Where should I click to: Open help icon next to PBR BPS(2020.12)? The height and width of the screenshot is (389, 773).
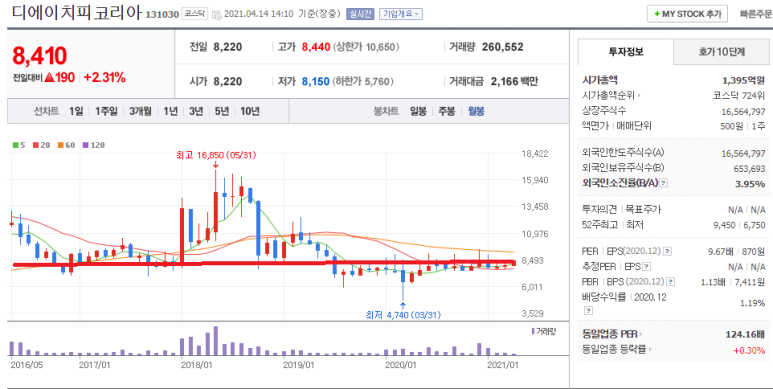coord(670,282)
